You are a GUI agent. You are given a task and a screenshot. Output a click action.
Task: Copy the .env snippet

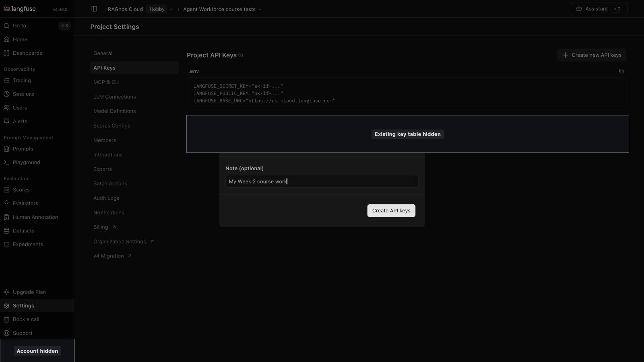pyautogui.click(x=621, y=71)
